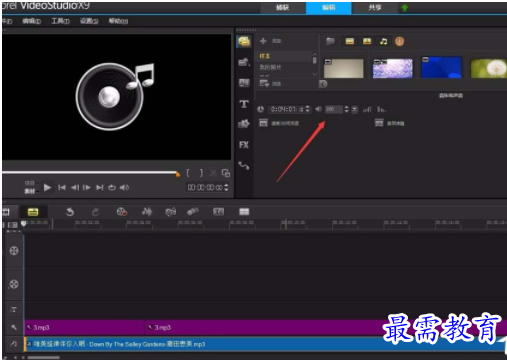
Task: Select the dandelion thumbnail in library
Action: tap(488, 68)
